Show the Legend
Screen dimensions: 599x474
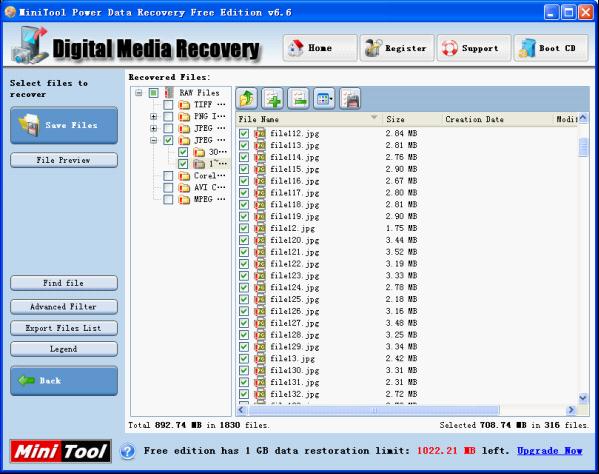coord(64,349)
